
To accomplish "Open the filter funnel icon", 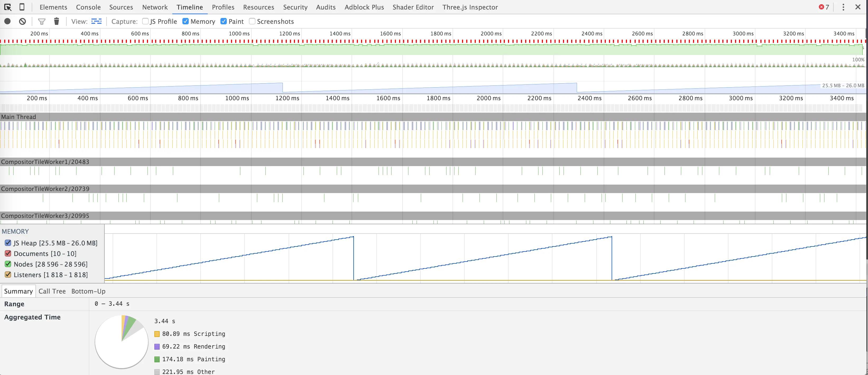I will (x=42, y=22).
